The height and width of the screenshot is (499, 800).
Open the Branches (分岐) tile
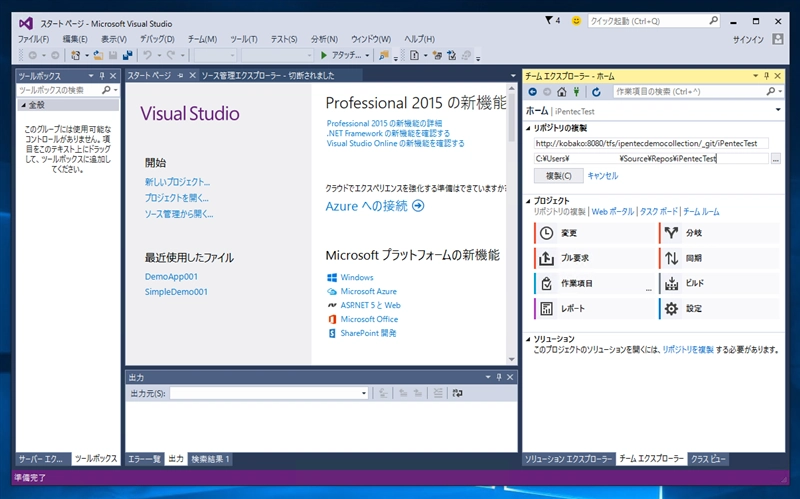pos(719,233)
